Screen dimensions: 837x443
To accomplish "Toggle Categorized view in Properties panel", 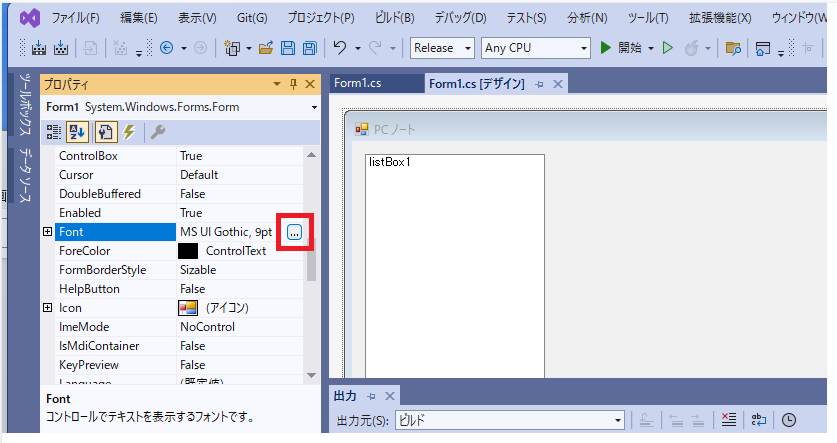I will click(54, 132).
